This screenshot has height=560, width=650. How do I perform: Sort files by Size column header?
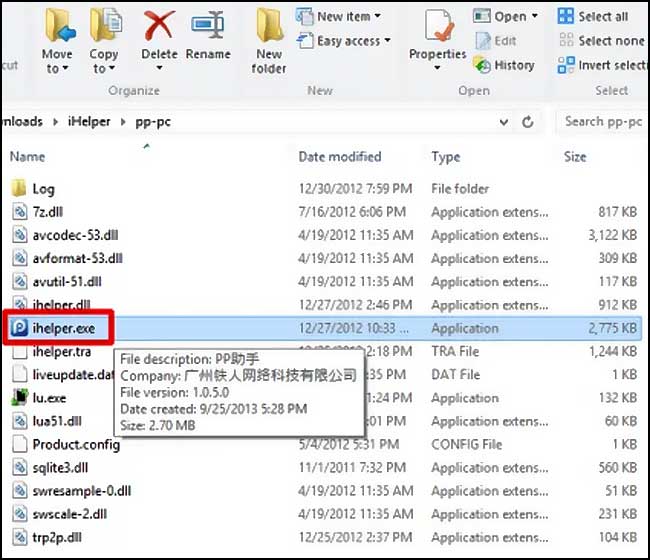(575, 157)
